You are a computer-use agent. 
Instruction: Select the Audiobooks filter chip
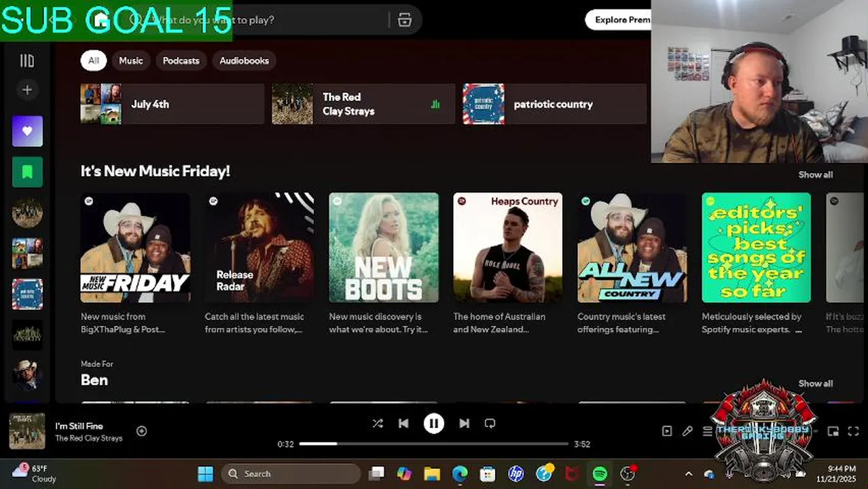click(245, 60)
